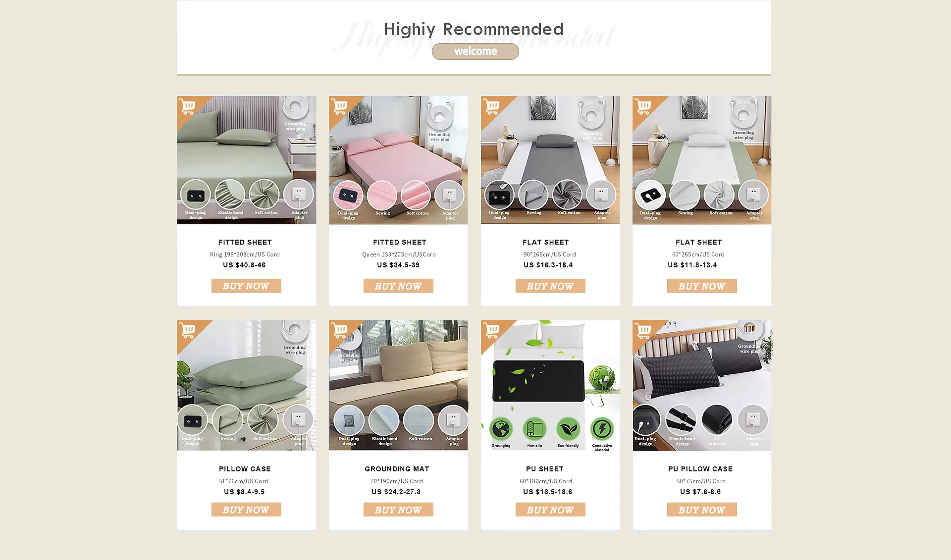Click BUY NOW for 60*265cm flat sheet
The width and height of the screenshot is (951, 560).
tap(702, 286)
